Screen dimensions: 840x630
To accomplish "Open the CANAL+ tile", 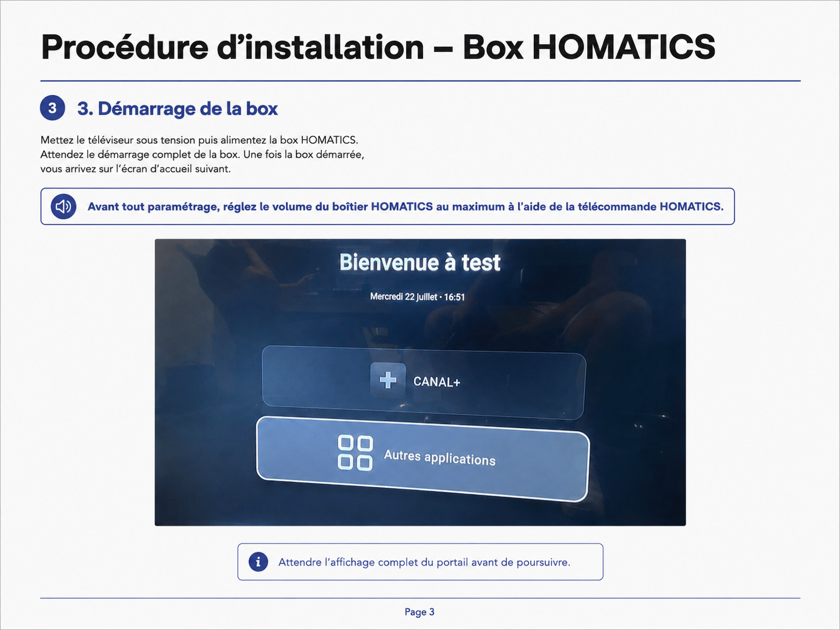I will 424,382.
